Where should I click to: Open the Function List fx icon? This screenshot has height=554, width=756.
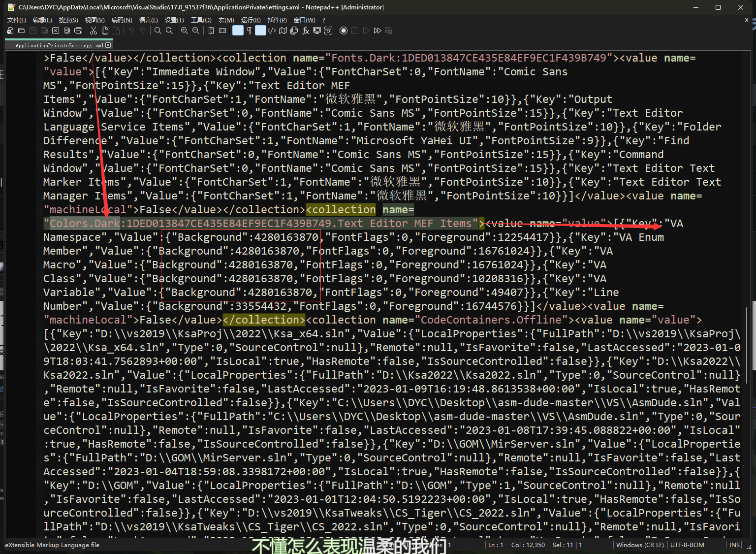click(306, 31)
